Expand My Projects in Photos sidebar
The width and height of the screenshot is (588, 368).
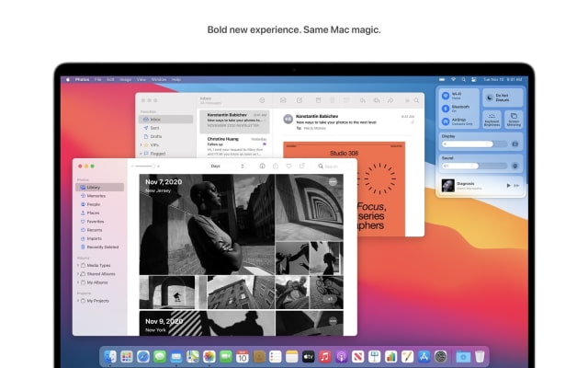78,301
